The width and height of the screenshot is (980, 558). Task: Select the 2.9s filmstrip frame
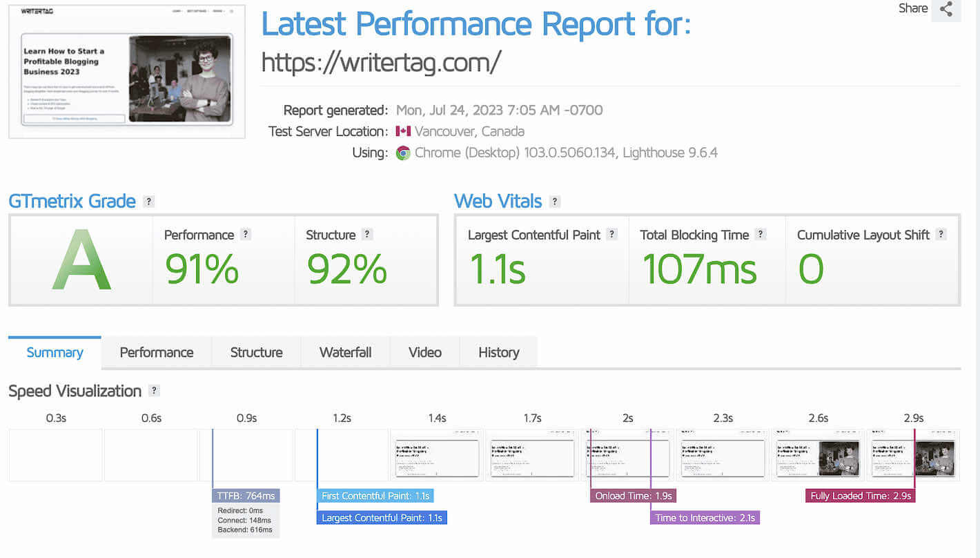pyautogui.click(x=913, y=455)
